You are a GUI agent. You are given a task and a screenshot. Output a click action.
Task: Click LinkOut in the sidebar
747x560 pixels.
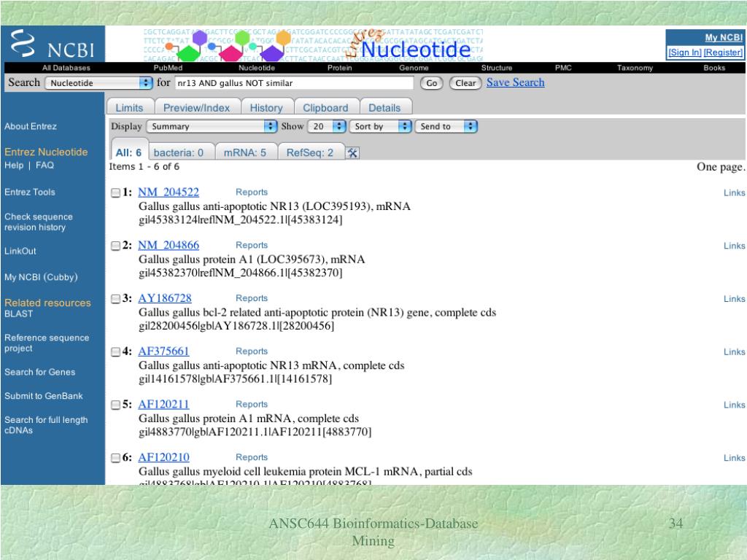20,251
